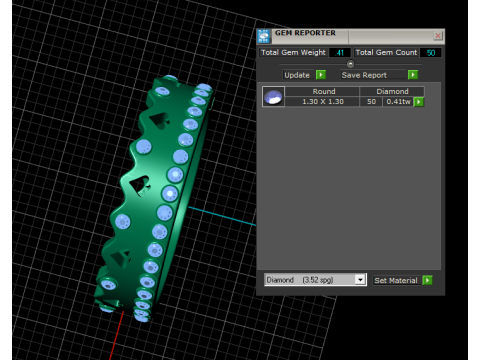Click the material dropdown arrow button
Screen dimensions: 480x360
360,280
